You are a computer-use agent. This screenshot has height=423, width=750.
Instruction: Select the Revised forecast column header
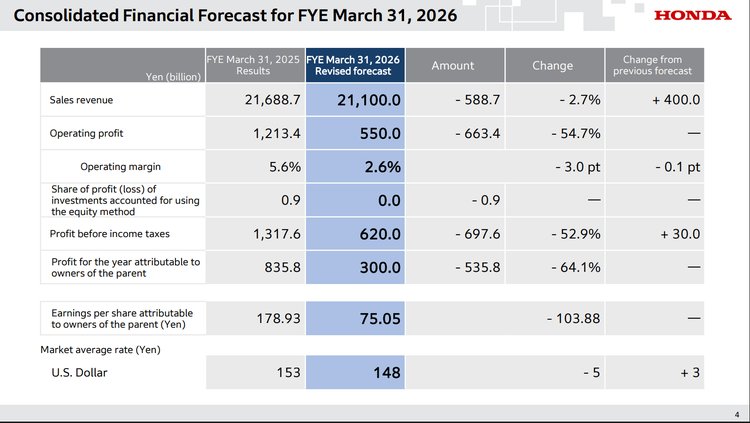[355, 65]
